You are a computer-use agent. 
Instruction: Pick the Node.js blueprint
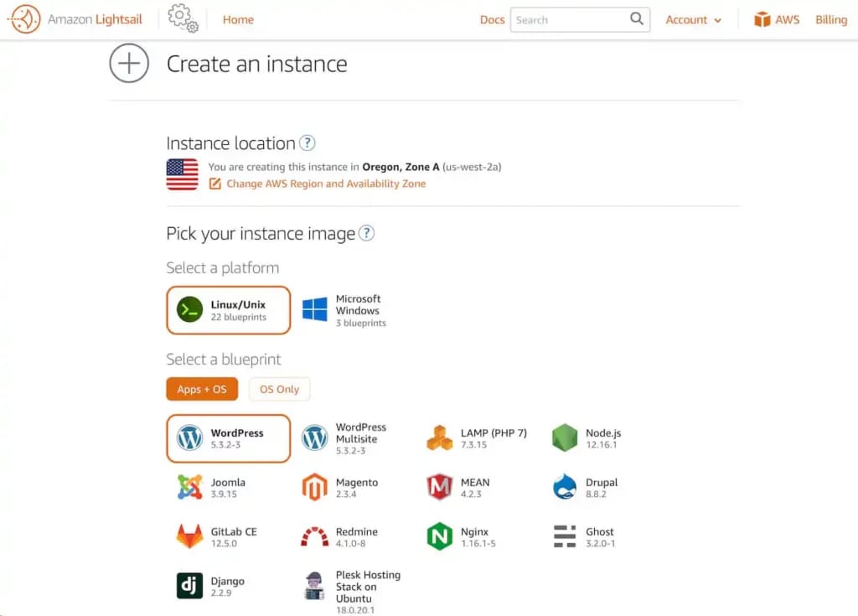(x=587, y=438)
